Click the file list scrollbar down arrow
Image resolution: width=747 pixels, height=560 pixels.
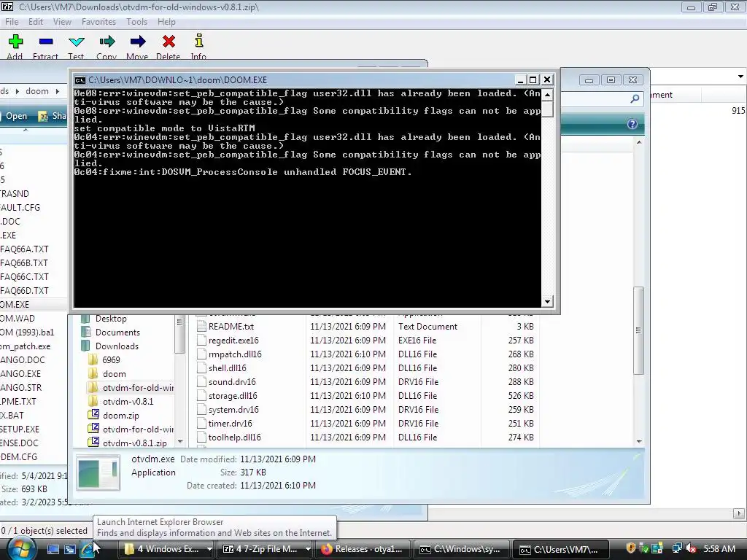tap(639, 441)
